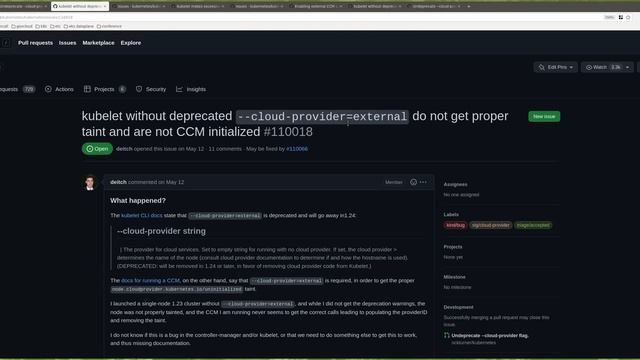This screenshot has width=640, height=360.
Task: Open the comment three-dots options menu
Action: [423, 182]
